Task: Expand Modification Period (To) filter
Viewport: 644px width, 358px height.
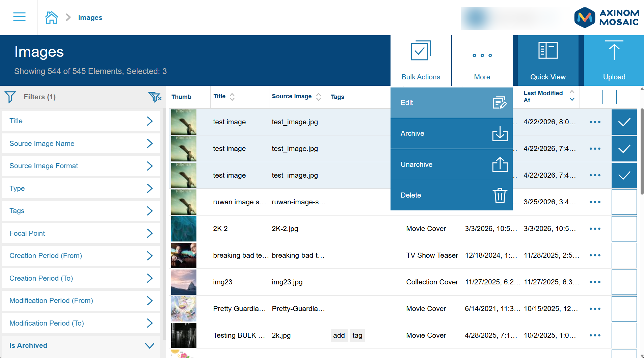Action: (x=81, y=323)
